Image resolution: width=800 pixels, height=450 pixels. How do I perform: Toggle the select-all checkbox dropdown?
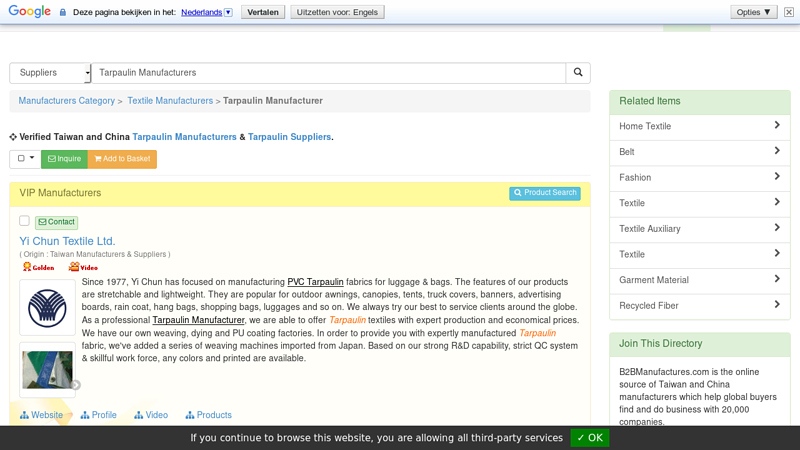25,159
